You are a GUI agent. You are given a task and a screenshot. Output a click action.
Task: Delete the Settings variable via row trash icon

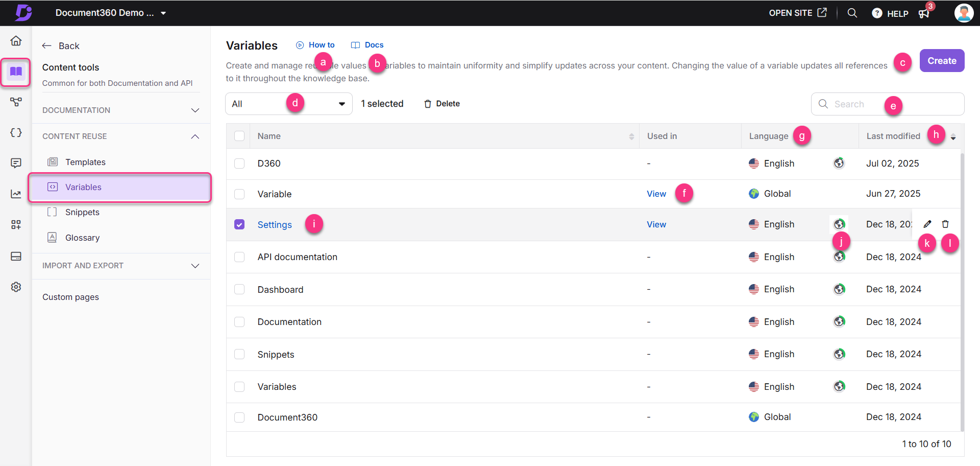click(x=945, y=224)
